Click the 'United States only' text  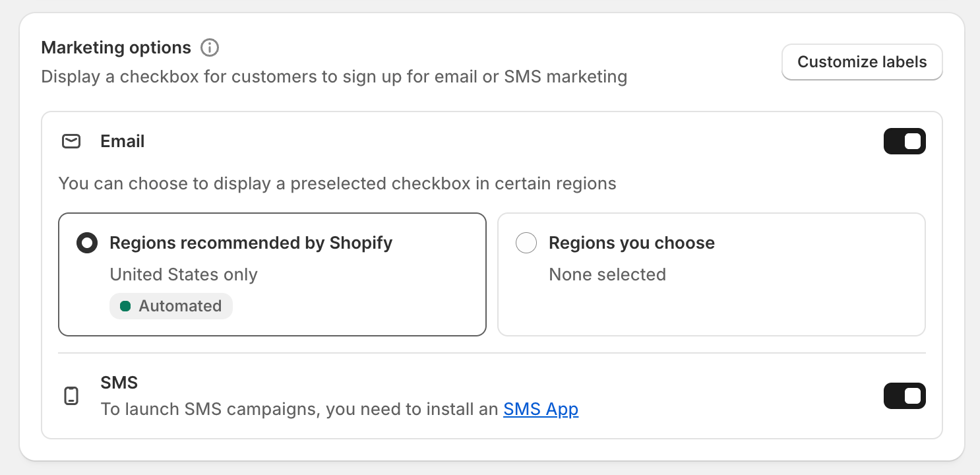[183, 274]
